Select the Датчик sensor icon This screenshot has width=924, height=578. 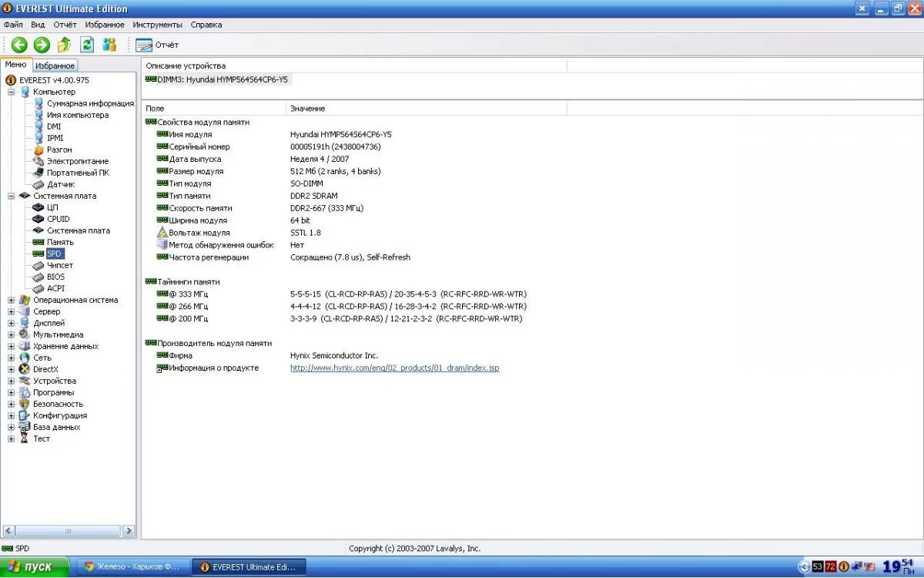tap(38, 184)
